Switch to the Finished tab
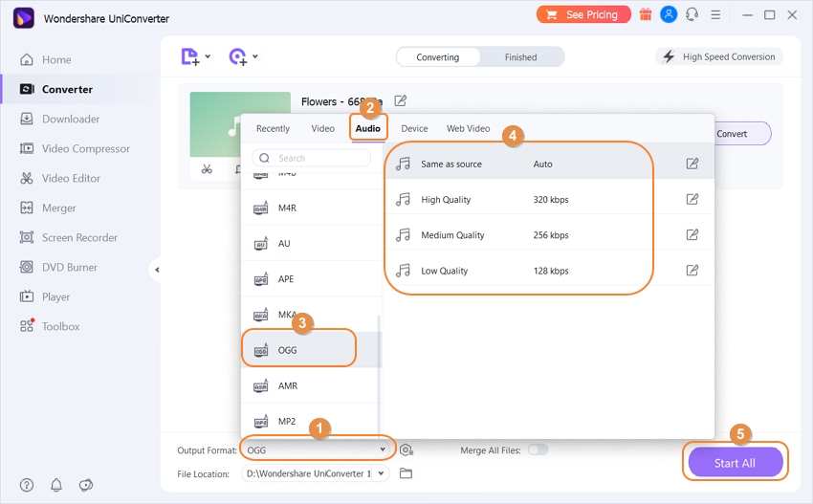This screenshot has width=813, height=504. [520, 57]
